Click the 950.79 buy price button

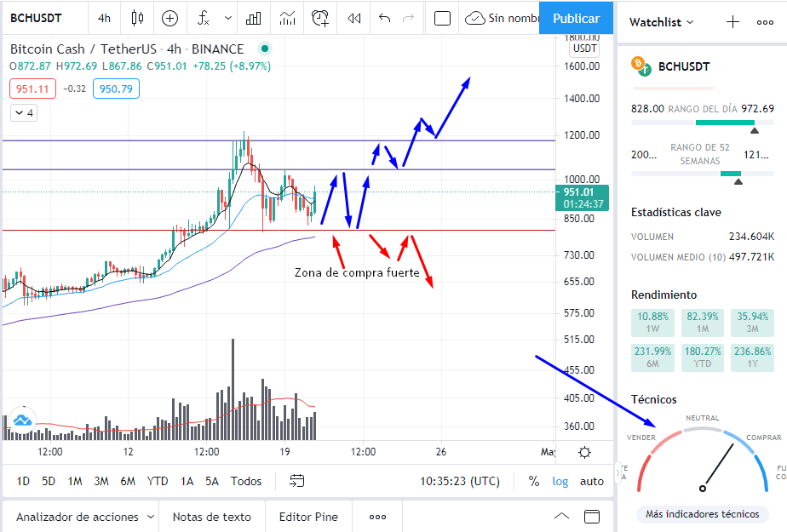116,89
